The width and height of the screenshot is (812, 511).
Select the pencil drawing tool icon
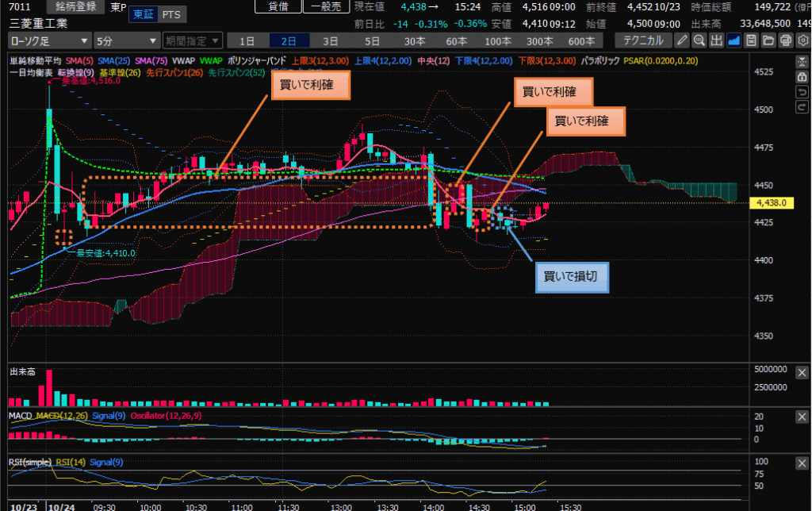pyautogui.click(x=681, y=40)
